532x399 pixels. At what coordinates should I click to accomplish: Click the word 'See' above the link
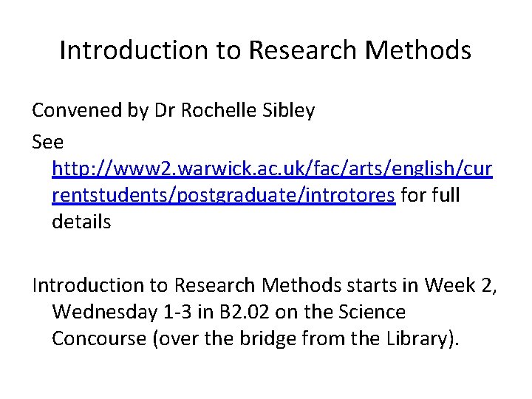48,142
